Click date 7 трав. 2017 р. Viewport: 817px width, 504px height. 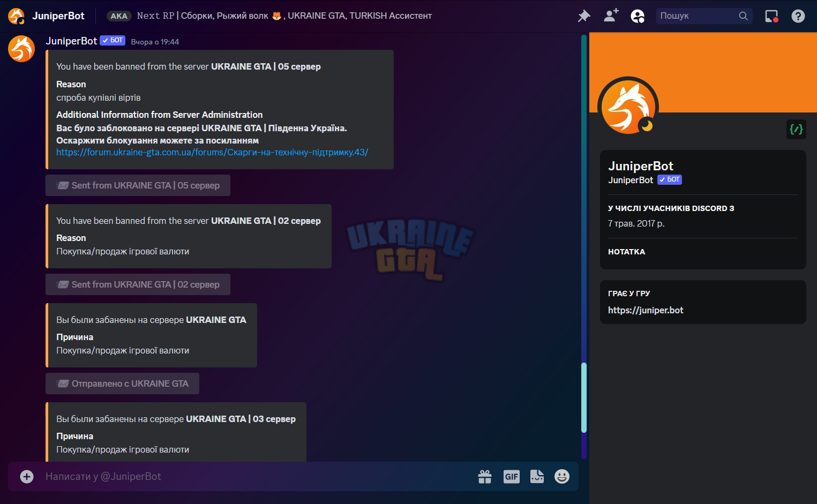tap(636, 223)
